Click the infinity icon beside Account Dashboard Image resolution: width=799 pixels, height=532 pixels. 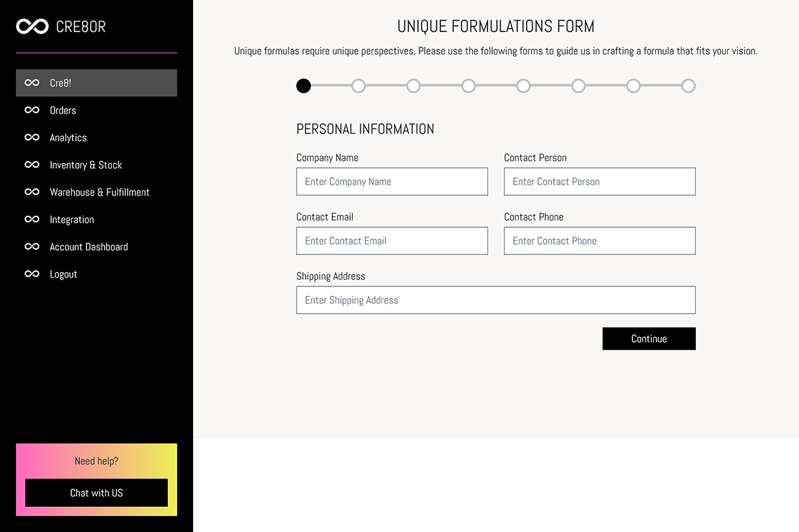coord(32,247)
